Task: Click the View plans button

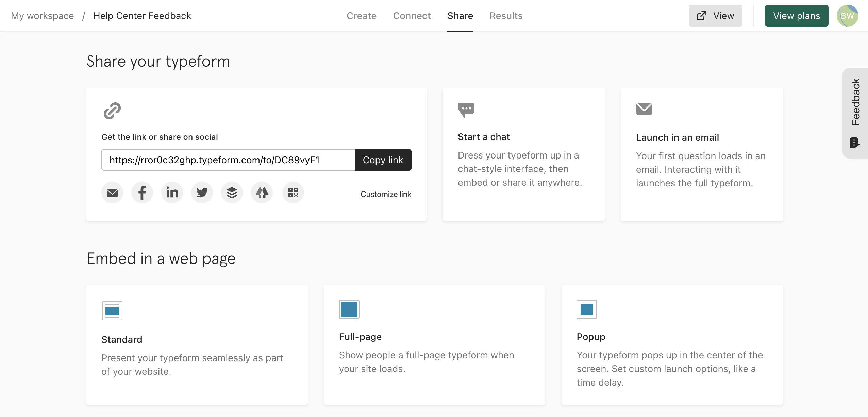Action: (797, 16)
